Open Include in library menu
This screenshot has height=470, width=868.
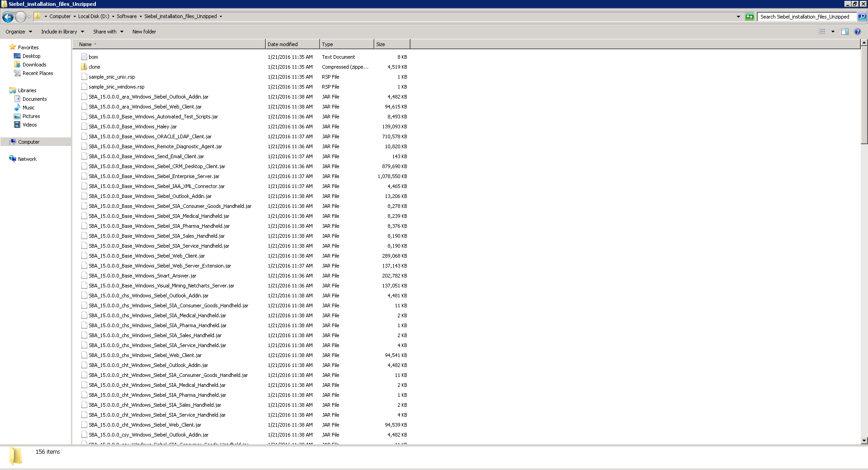coord(62,32)
